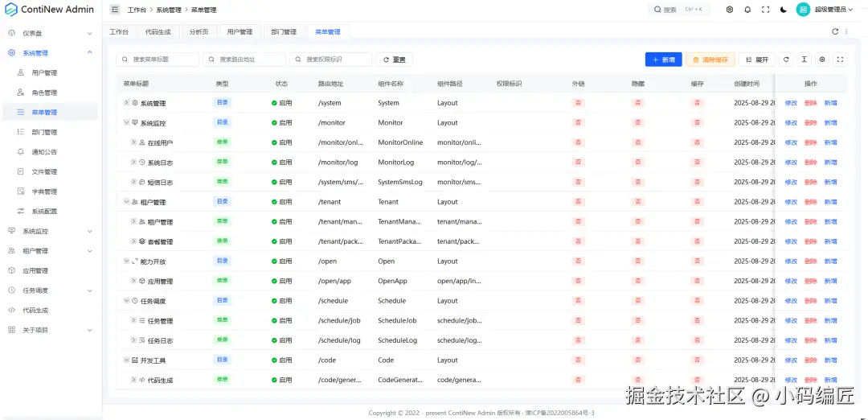Image resolution: width=868 pixels, height=420 pixels.
Task: Switch to the 部门管理 tab
Action: click(x=284, y=31)
